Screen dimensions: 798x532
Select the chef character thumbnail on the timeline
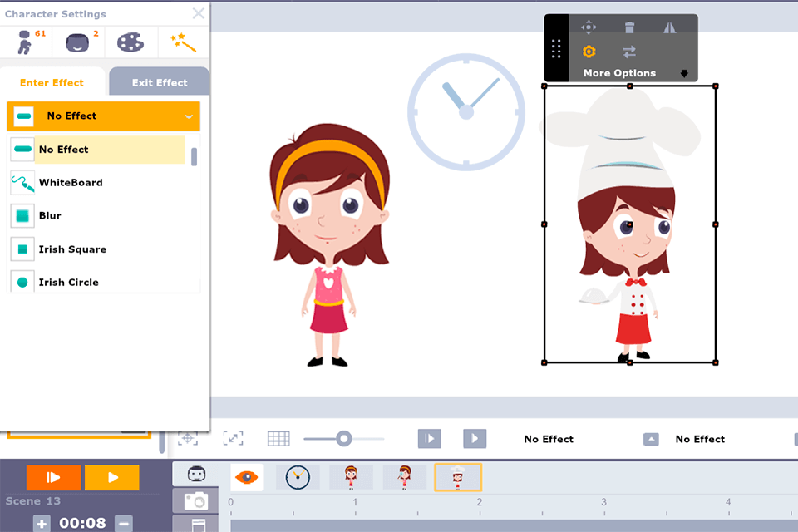pyautogui.click(x=458, y=477)
